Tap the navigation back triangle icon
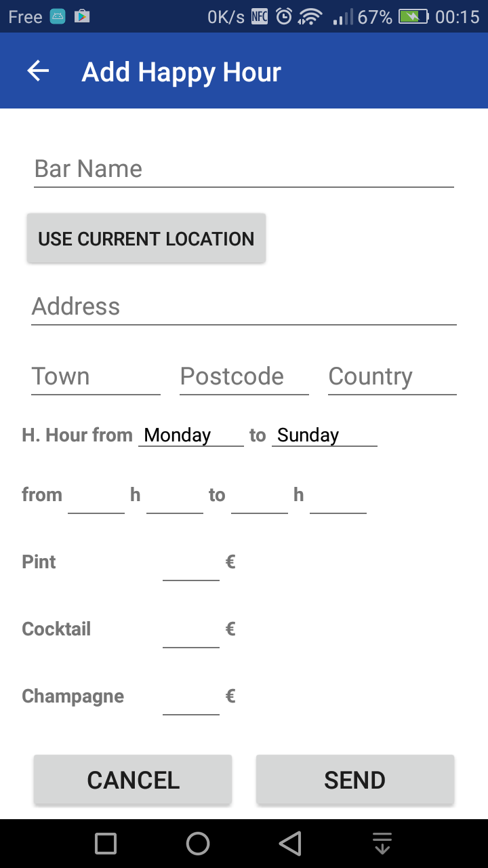Screen dimensions: 488x868 click(290, 844)
